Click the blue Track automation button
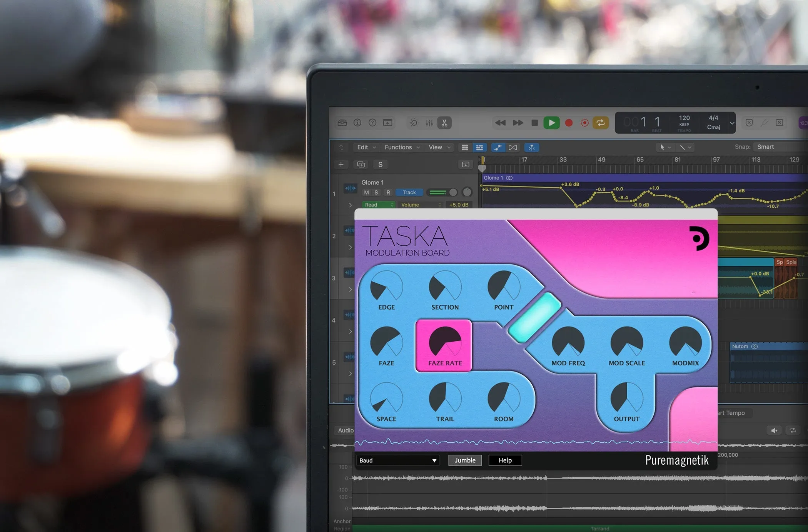 tap(409, 192)
